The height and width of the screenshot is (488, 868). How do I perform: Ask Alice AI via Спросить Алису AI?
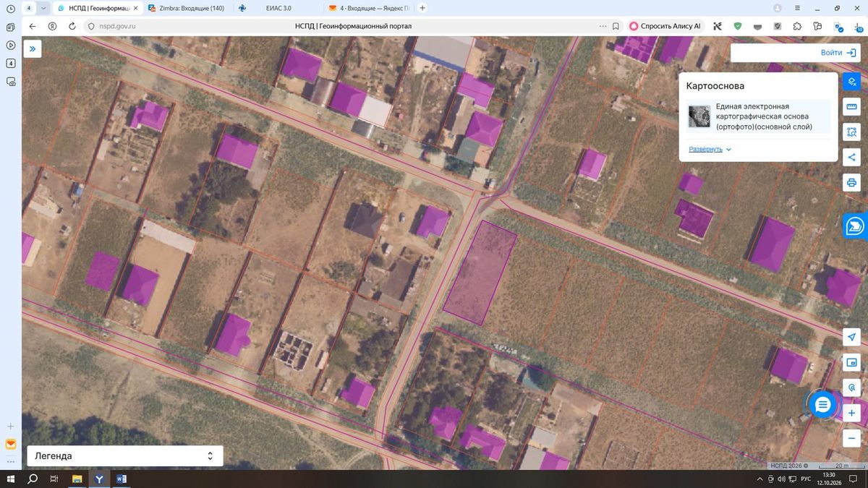pyautogui.click(x=665, y=26)
